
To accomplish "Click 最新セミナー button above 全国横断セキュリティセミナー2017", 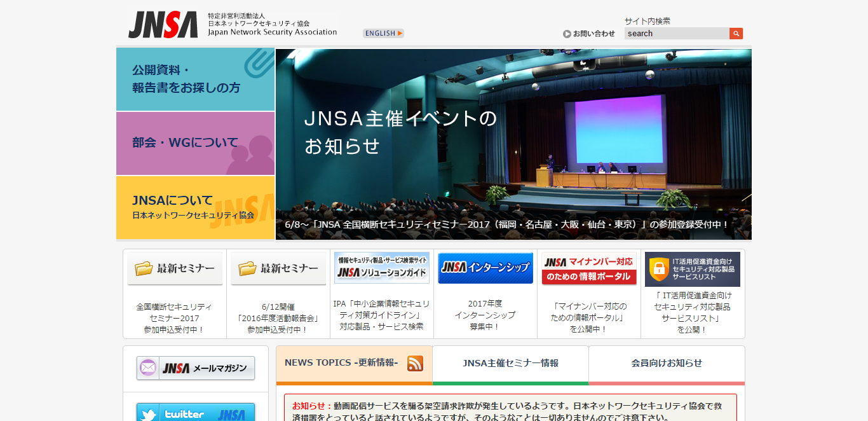I will click(175, 268).
